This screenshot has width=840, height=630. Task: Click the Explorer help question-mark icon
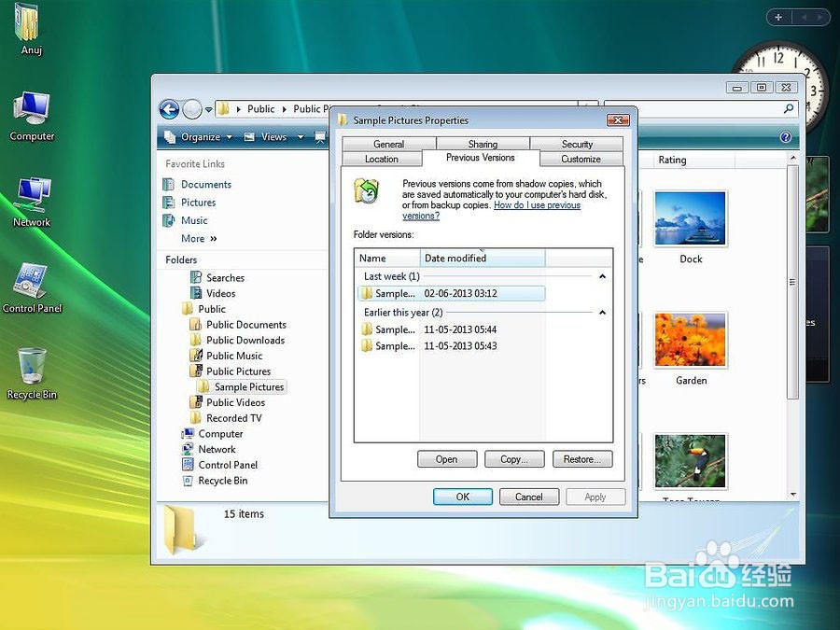(x=785, y=137)
